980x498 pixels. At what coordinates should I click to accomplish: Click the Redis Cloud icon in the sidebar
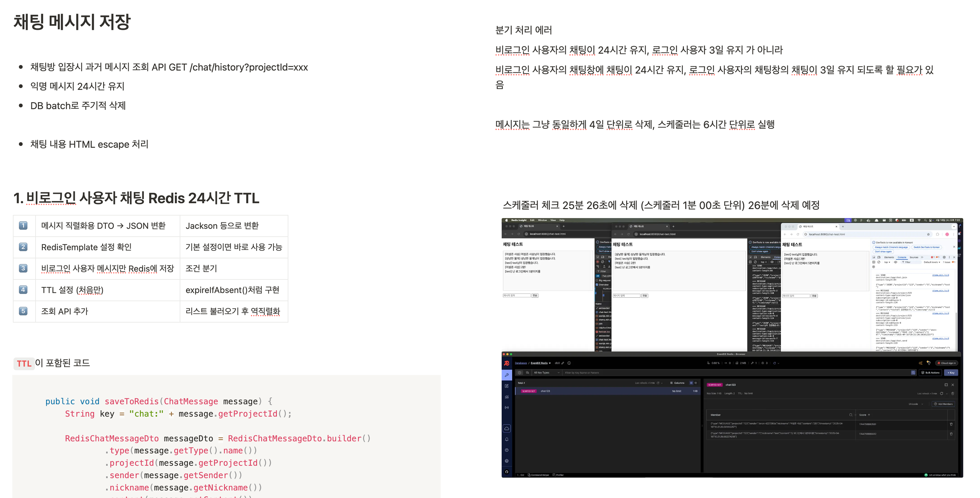pos(507,428)
